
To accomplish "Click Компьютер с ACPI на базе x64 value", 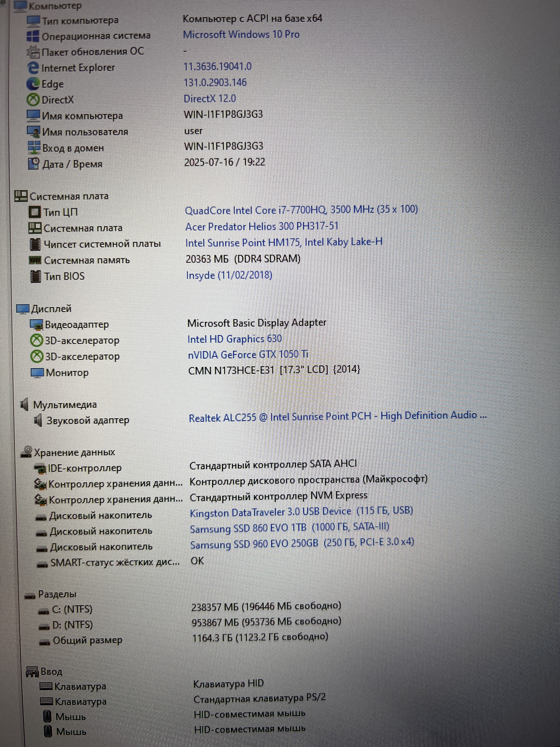I will (252, 19).
